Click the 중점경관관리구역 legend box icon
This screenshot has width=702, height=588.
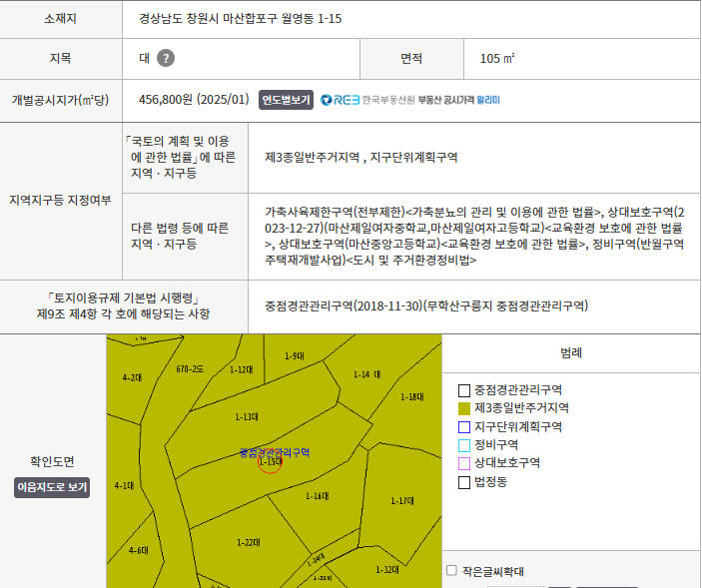(463, 390)
